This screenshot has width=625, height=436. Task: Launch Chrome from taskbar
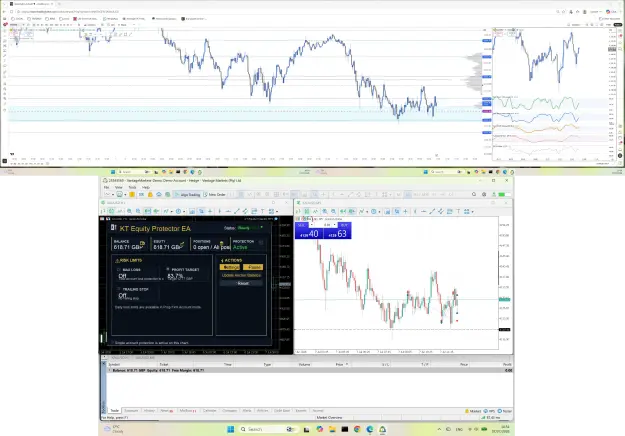coord(357,429)
